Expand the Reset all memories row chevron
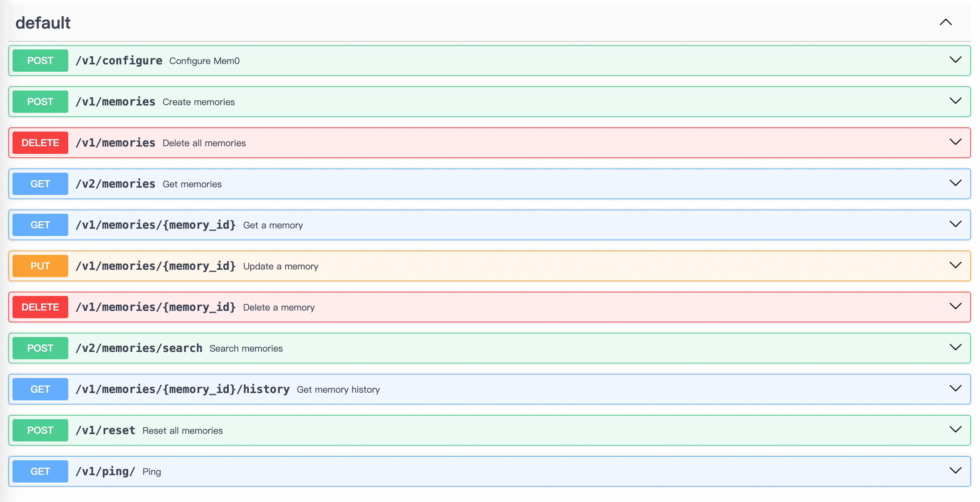 [955, 430]
